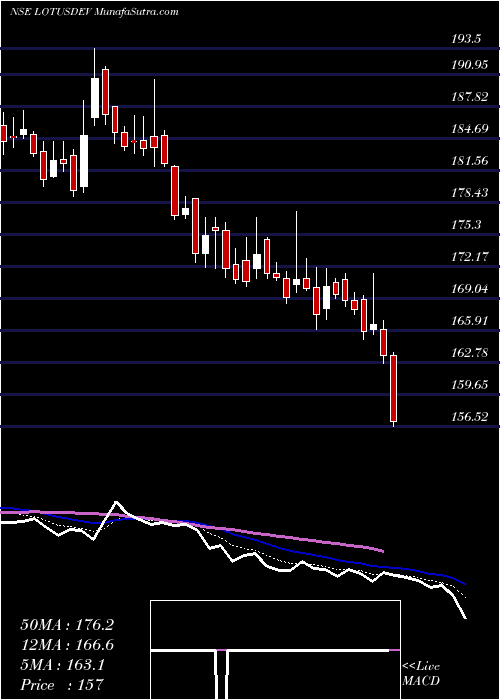The height and width of the screenshot is (700, 500).
Task: Click the 5MA : 163.1 readout
Action: (x=62, y=665)
